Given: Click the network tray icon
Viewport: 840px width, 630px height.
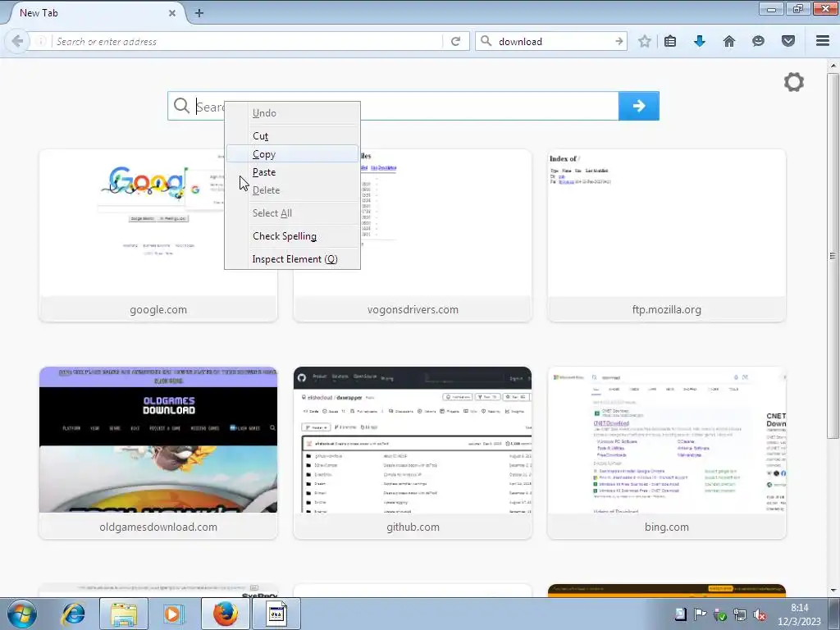Looking at the screenshot, I should point(740,614).
